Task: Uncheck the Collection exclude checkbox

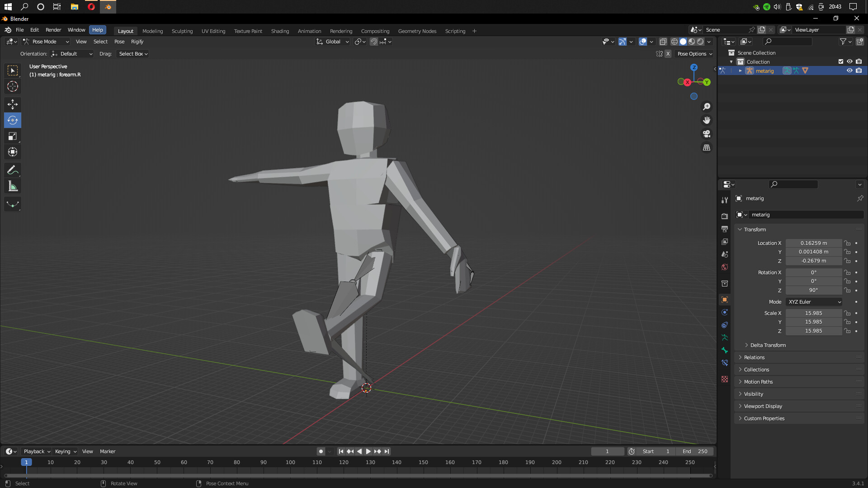Action: (841, 62)
